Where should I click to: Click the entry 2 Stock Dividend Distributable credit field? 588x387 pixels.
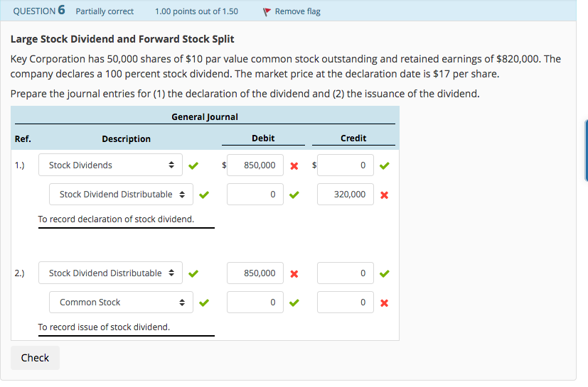(346, 273)
